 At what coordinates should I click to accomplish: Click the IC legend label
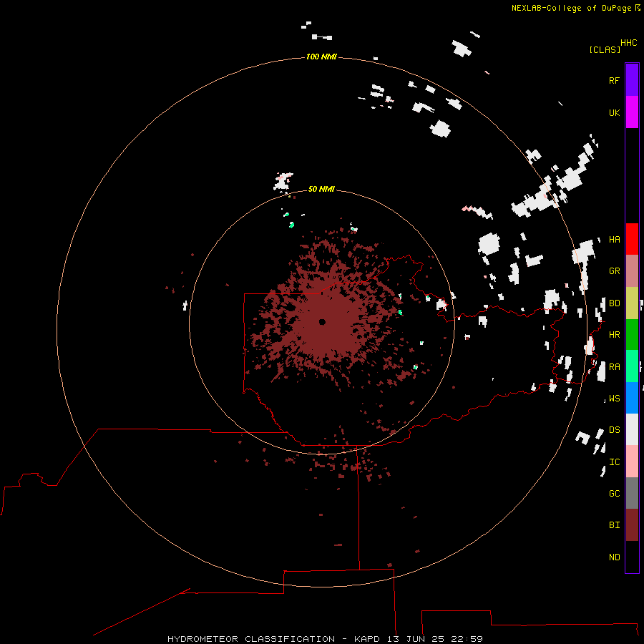point(614,462)
